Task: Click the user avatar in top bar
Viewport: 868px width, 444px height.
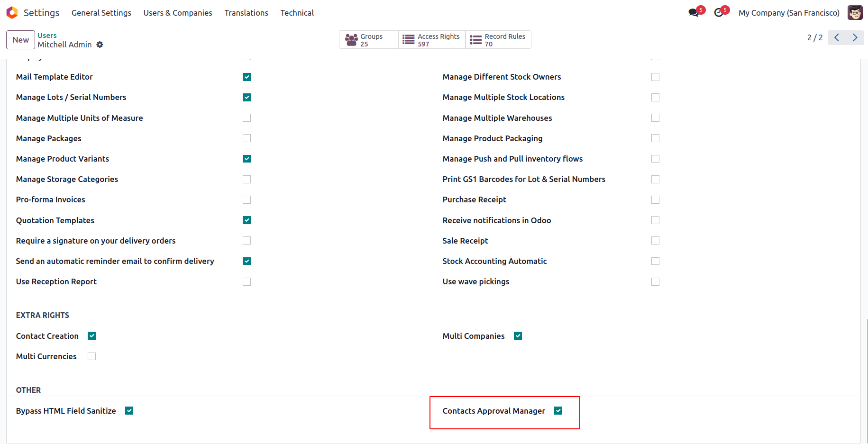Action: [x=855, y=13]
